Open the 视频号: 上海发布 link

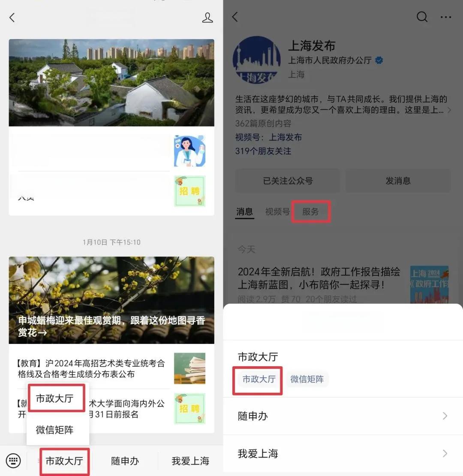point(268,137)
